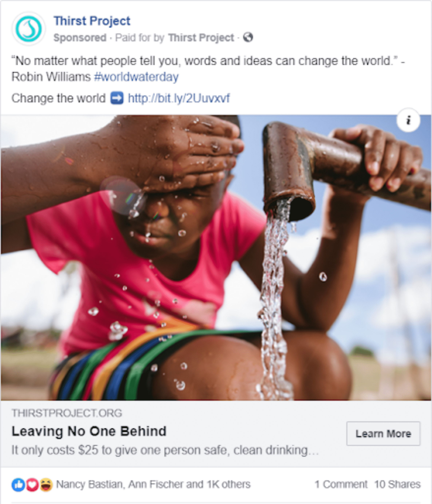Click the Learn More button
Viewport: 432px width, 504px height.
[383, 433]
